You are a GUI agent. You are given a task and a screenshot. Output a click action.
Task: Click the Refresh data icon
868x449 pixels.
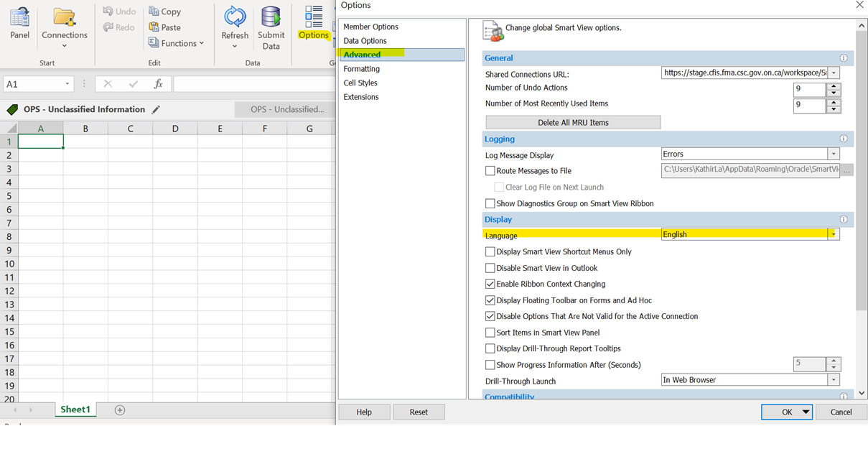pos(235,17)
